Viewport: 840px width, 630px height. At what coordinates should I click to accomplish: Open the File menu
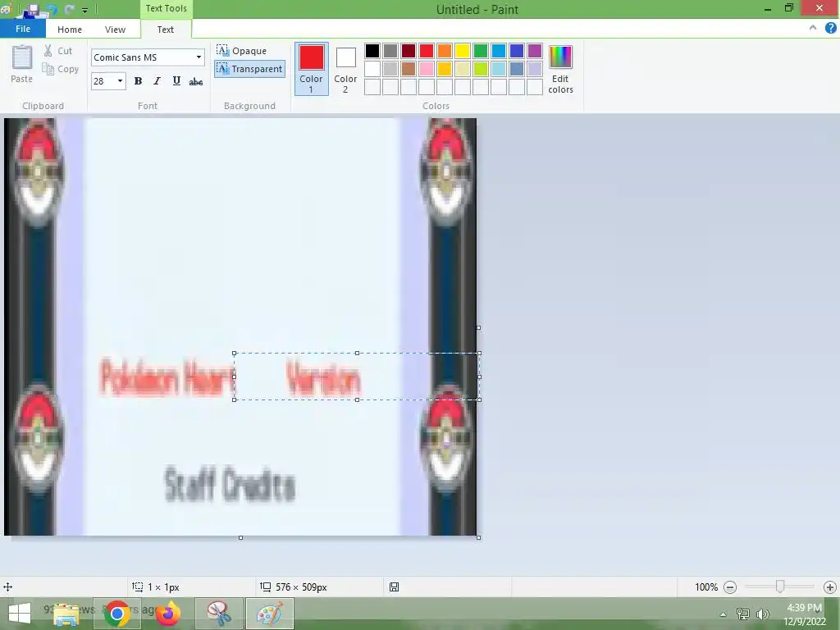[22, 29]
